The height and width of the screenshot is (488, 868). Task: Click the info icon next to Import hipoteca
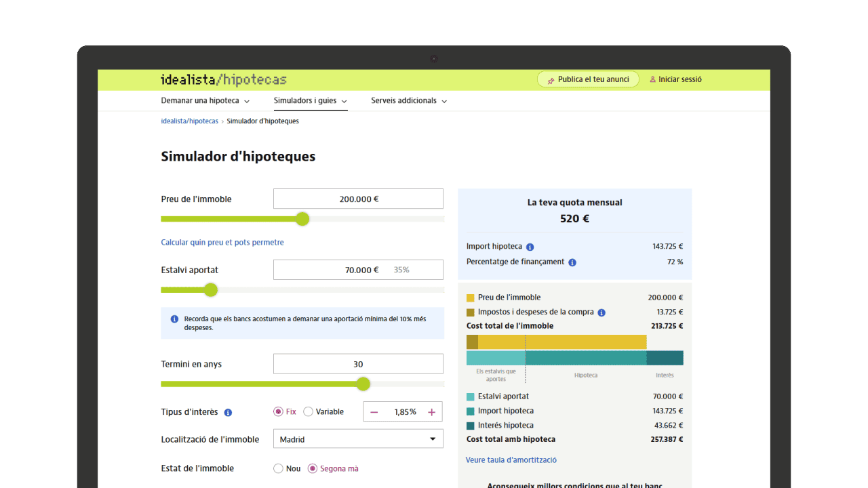tap(530, 247)
